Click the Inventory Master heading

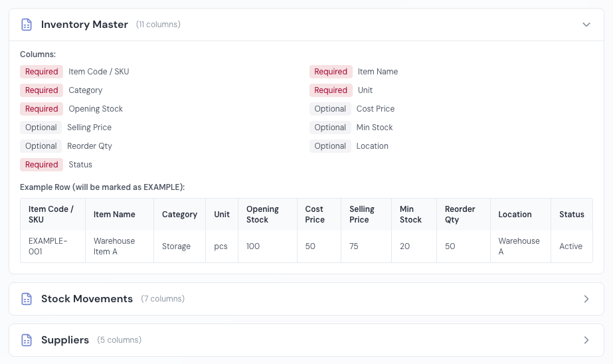point(84,25)
